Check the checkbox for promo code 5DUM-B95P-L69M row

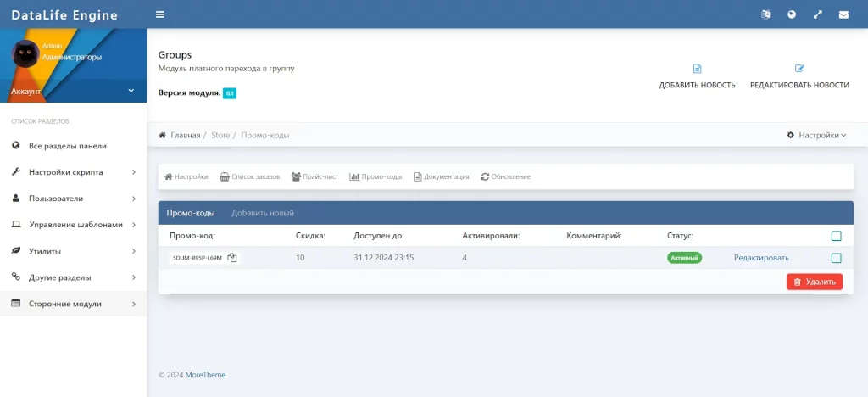coord(836,258)
